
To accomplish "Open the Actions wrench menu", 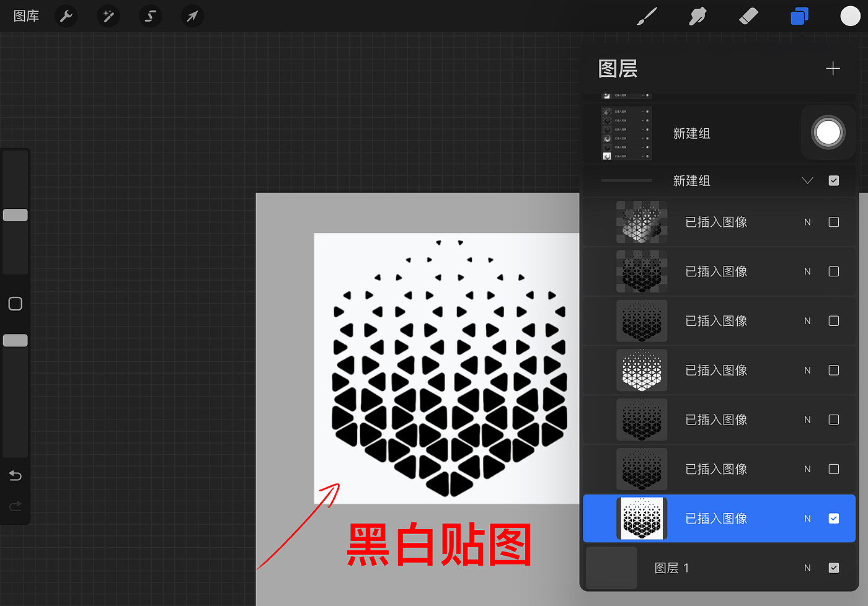I will (x=66, y=16).
